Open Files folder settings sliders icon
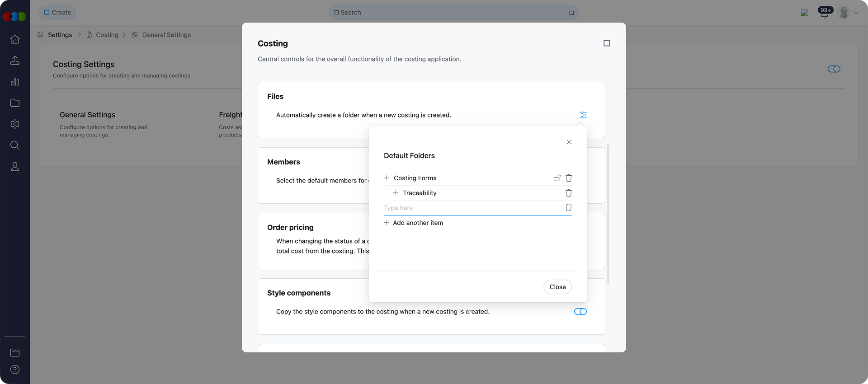This screenshot has height=384, width=868. 583,115
